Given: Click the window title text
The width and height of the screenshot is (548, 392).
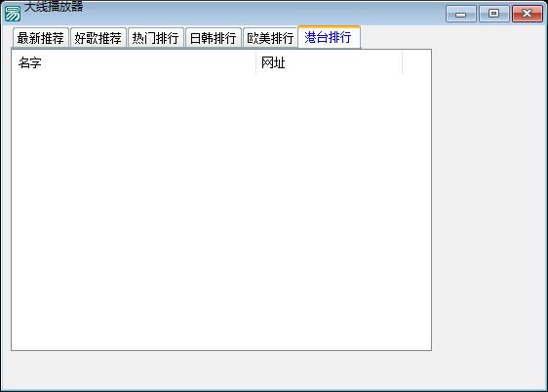Looking at the screenshot, I should (x=54, y=6).
